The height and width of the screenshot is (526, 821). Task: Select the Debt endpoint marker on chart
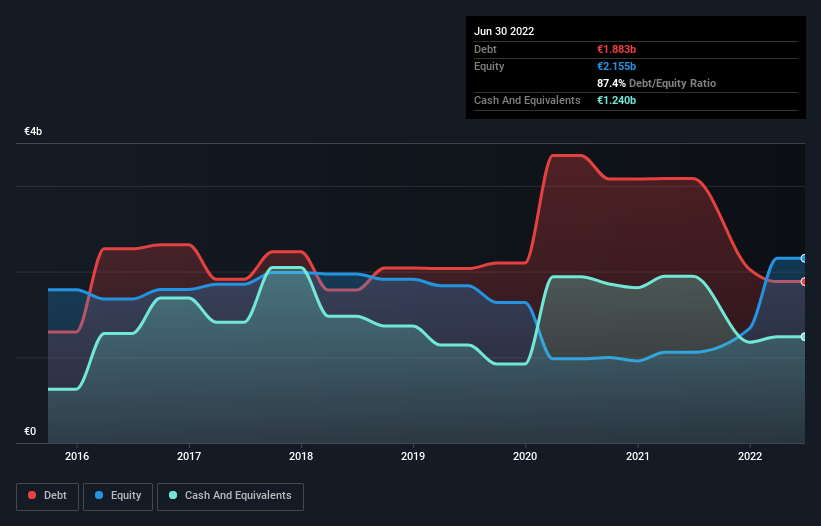(x=804, y=282)
